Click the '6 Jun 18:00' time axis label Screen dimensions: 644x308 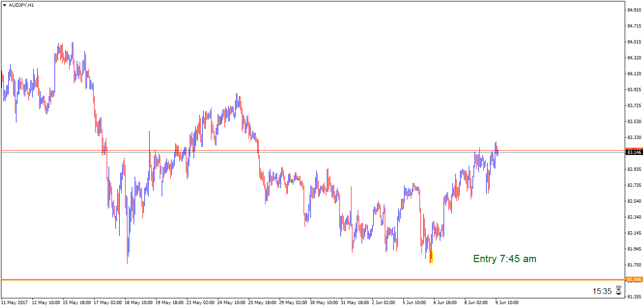coord(445,303)
